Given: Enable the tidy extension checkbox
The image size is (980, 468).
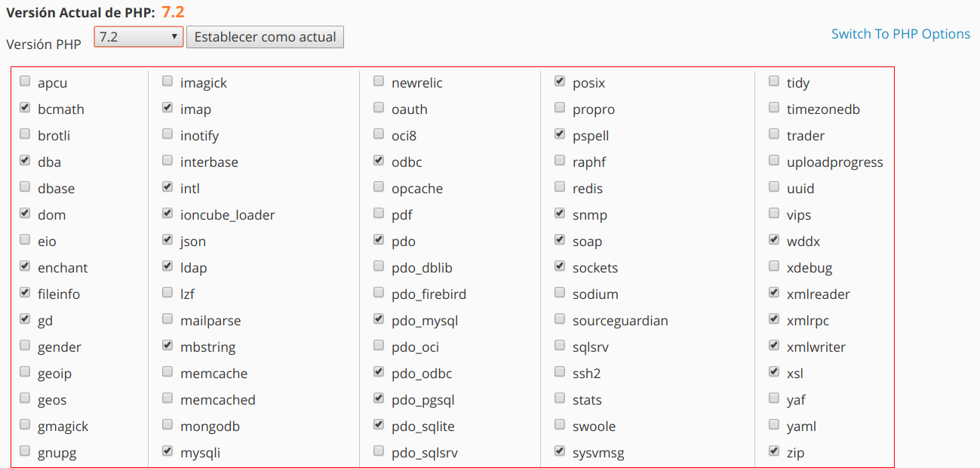Looking at the screenshot, I should pos(774,82).
